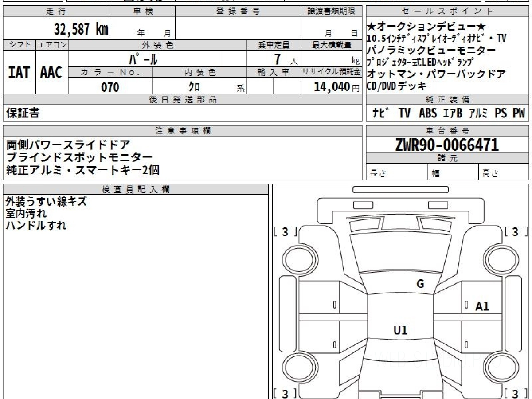532x399 pixels.
Task: Select the A1 damage marker on the car diagram
Action: tap(482, 306)
